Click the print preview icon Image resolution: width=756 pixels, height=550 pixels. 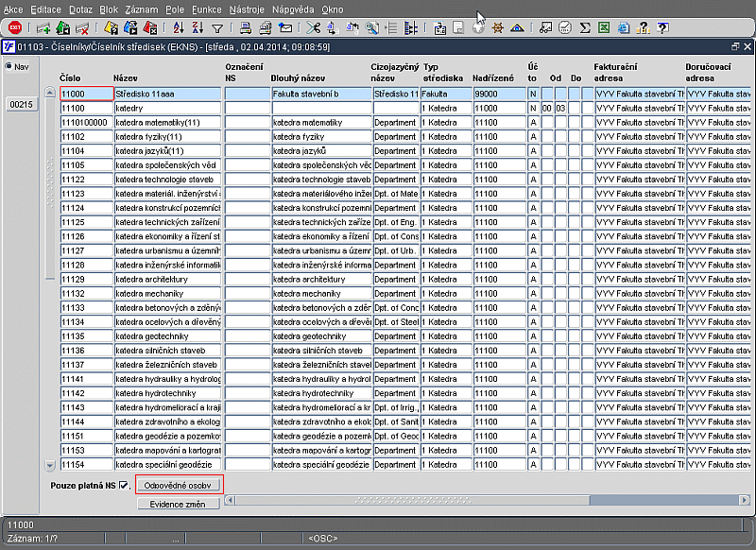(266, 28)
